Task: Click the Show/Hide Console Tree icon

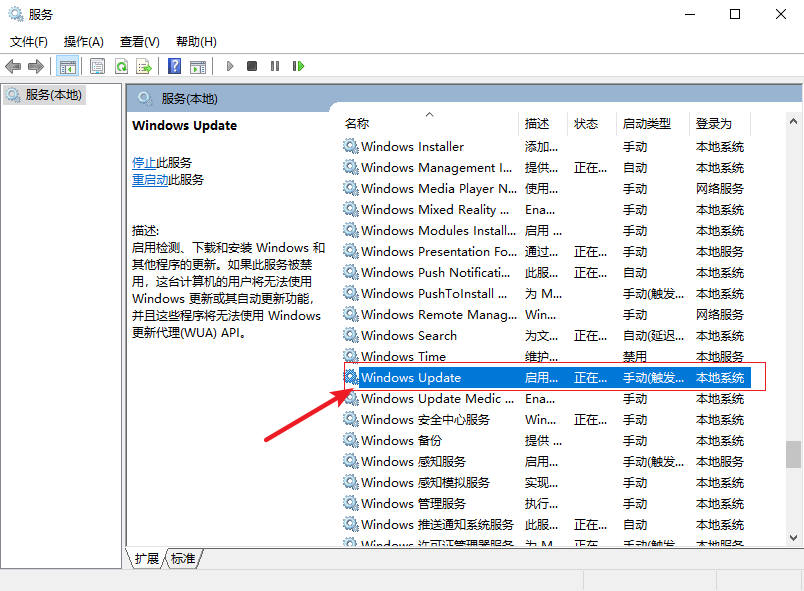Action: [68, 66]
